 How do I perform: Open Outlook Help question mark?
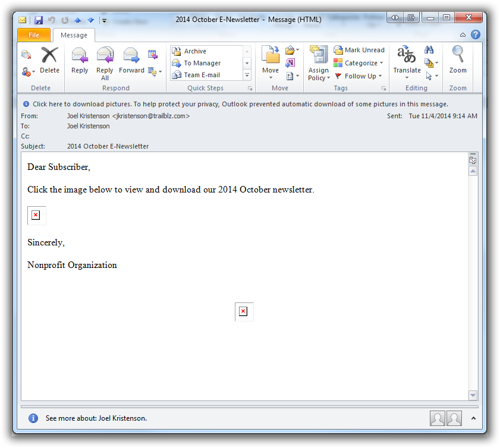[476, 35]
